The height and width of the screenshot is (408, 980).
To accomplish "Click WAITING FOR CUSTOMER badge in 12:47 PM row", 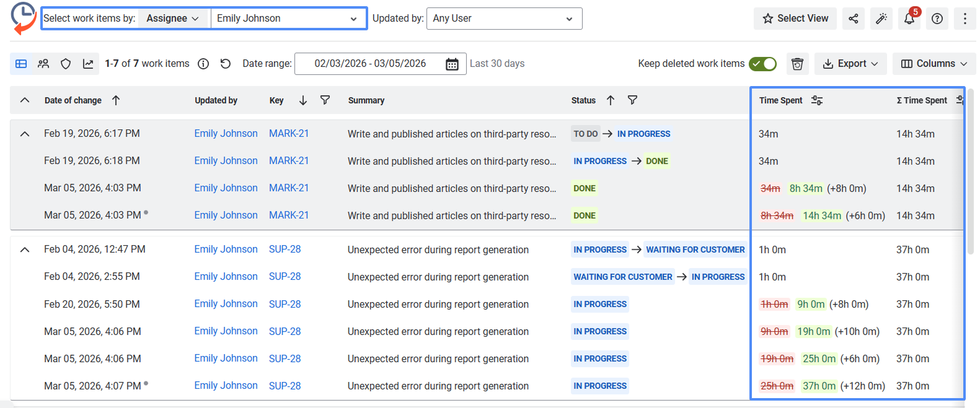I will (x=695, y=250).
